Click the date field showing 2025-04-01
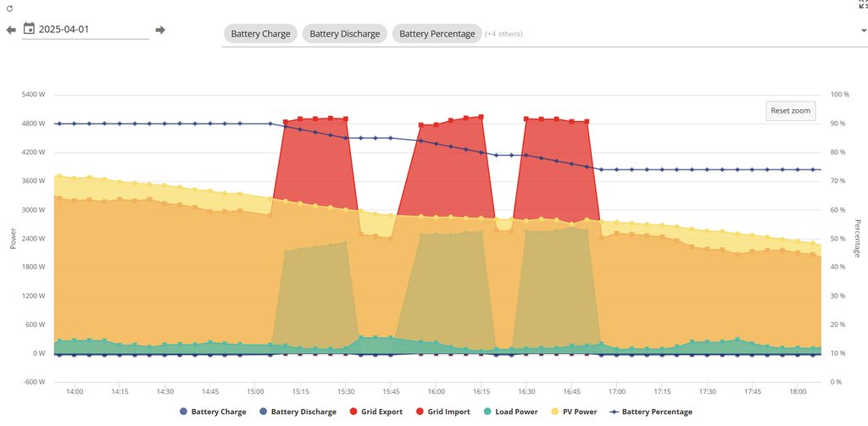This screenshot has height=426, width=868. 92,30
